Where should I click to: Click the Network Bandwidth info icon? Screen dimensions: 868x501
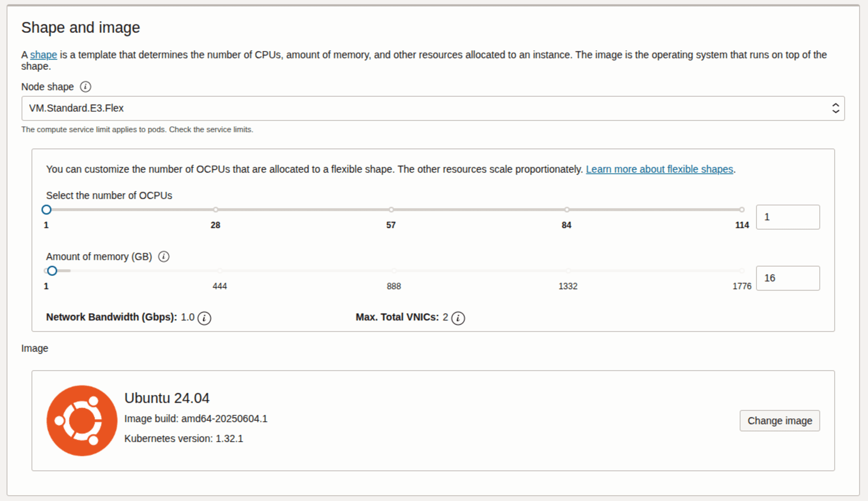204,318
